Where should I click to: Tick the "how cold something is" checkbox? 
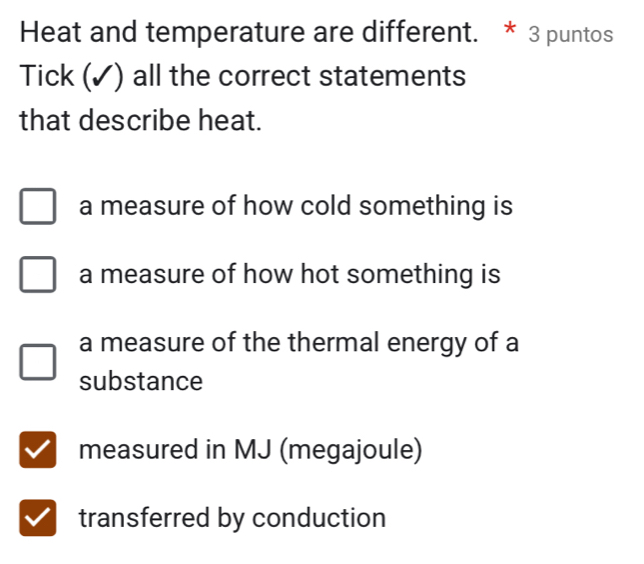tap(37, 208)
